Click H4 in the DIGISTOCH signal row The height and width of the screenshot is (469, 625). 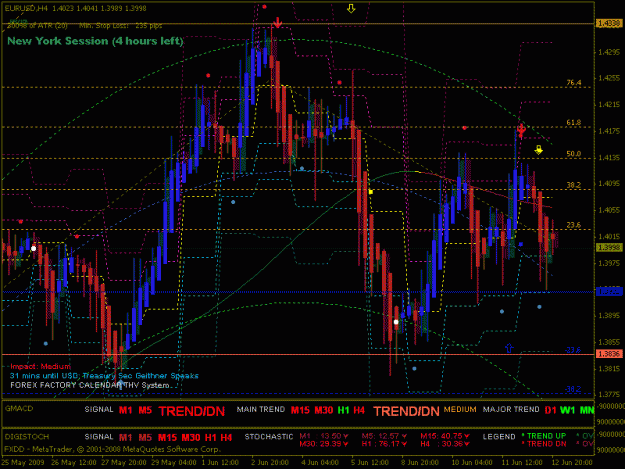(x=226, y=438)
